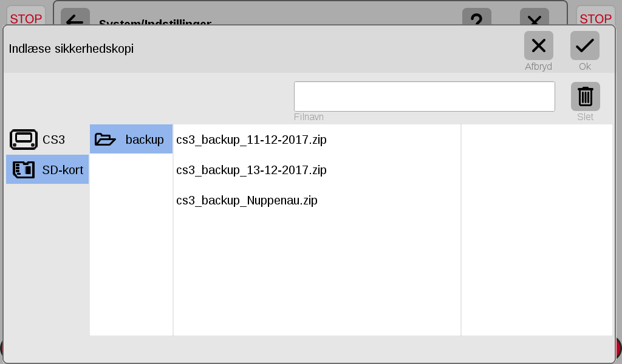Click the Afbryd cancel X icon
This screenshot has width=622, height=364.
[x=538, y=45]
